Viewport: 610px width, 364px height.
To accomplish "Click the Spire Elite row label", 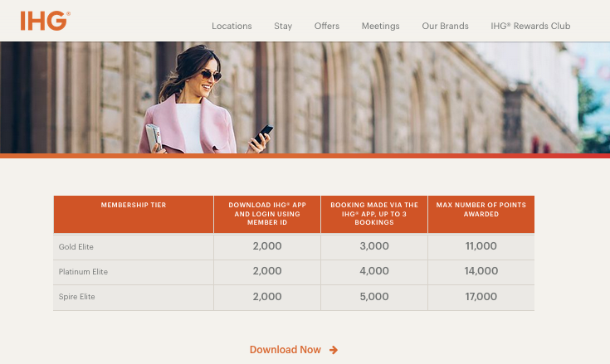I will 77,297.
